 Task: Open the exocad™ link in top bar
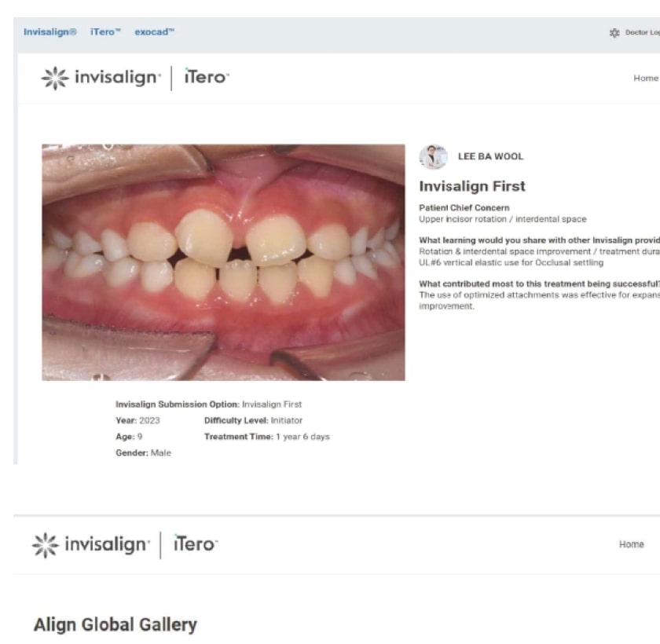[154, 32]
